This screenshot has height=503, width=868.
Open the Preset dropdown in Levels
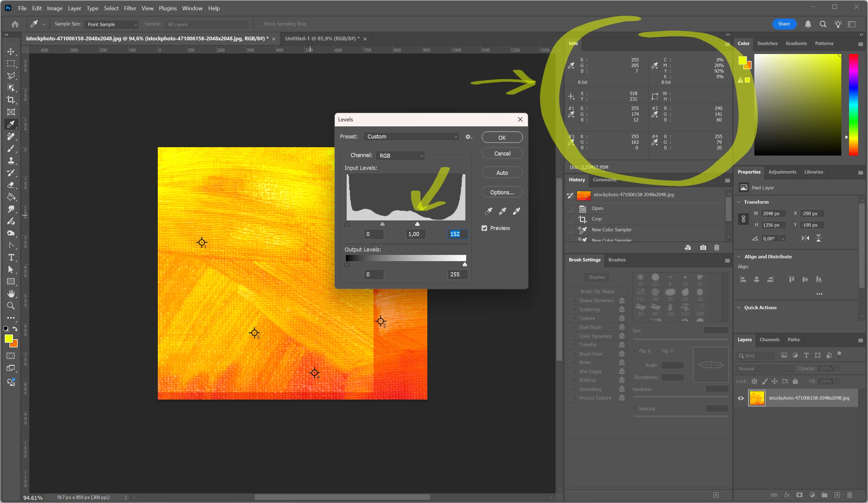click(x=411, y=137)
